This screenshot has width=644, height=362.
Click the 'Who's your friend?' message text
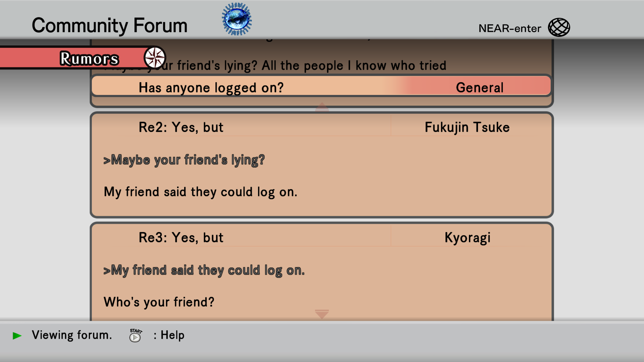click(x=159, y=302)
